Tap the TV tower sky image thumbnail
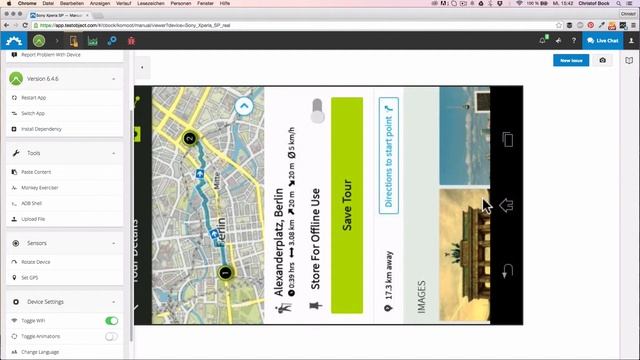Screen dimensions: 640x360 [464, 136]
